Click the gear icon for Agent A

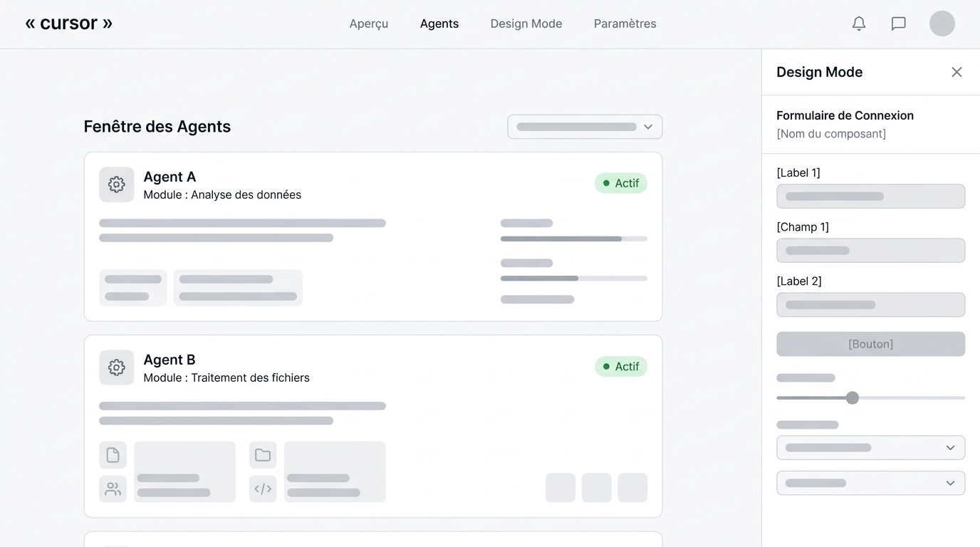click(117, 184)
